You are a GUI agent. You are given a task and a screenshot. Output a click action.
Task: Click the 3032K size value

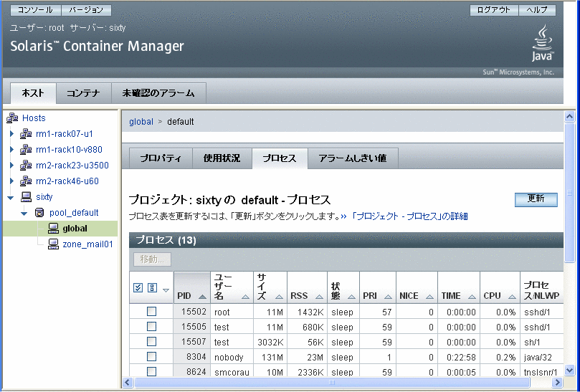click(270, 342)
